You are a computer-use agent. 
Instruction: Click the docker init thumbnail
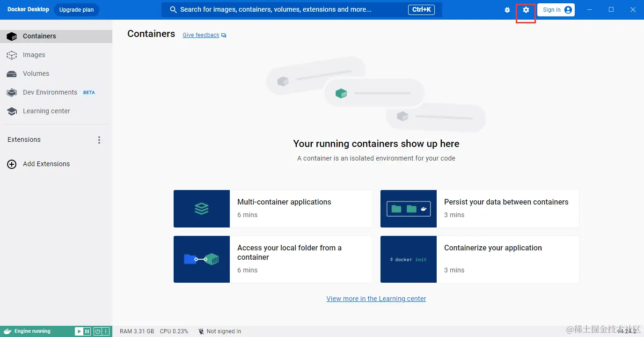tap(409, 259)
